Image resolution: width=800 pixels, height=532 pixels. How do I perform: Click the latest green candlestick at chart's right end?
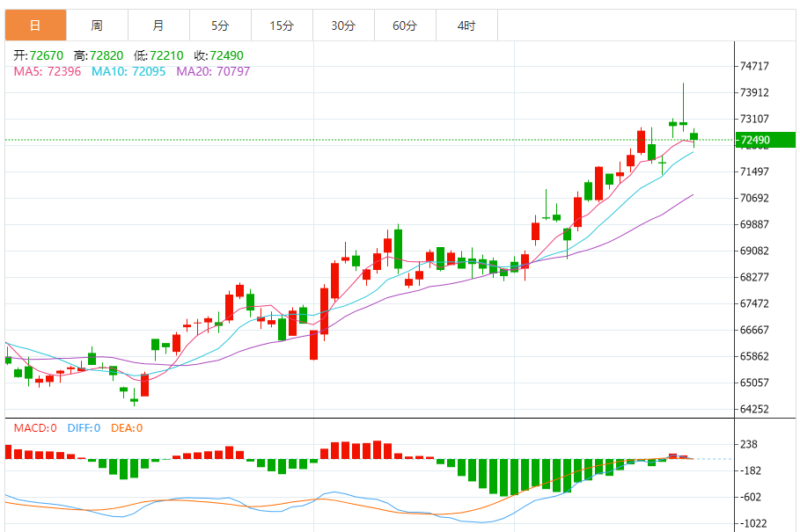[694, 136]
